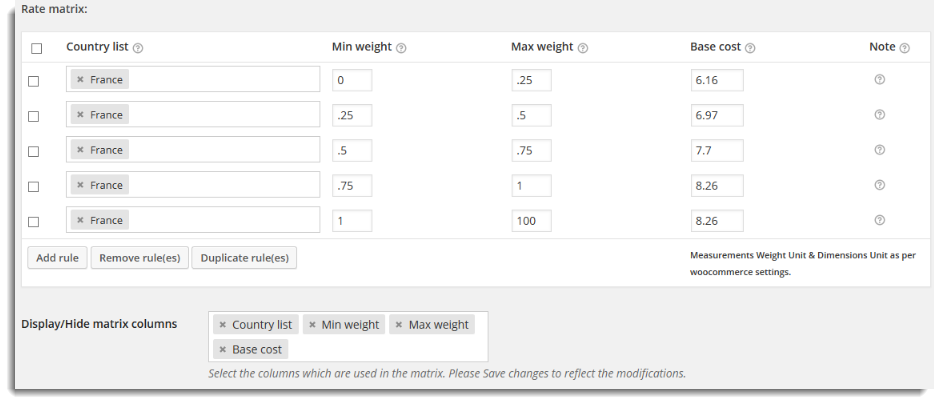This screenshot has width=934, height=404.
Task: Focus the Base cost field showing 6.97
Action: [x=717, y=115]
